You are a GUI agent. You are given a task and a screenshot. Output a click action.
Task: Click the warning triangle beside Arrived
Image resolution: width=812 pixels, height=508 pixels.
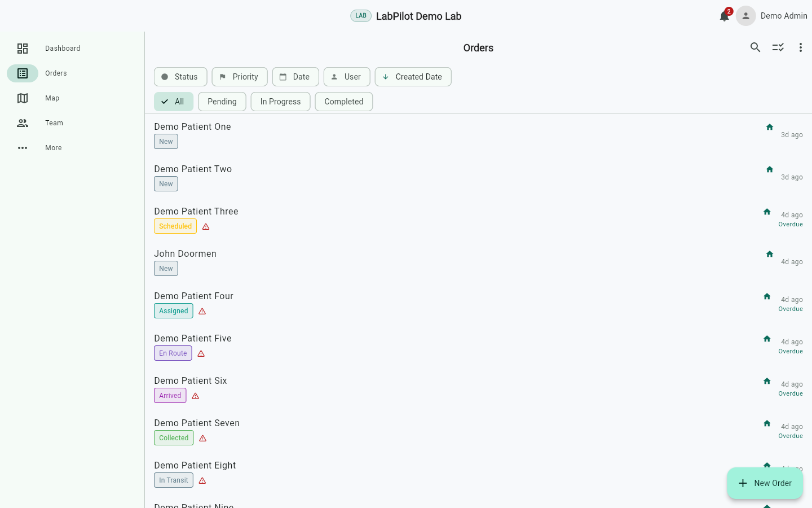(196, 396)
